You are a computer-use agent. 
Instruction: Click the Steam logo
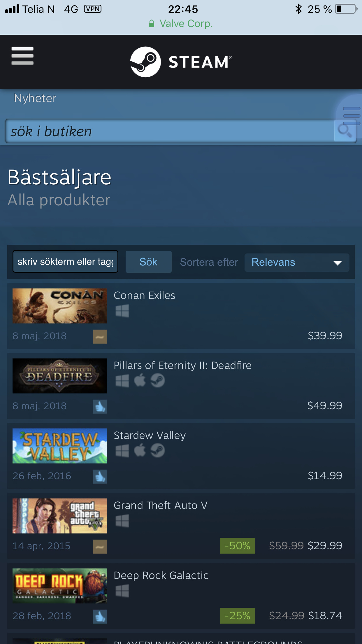[181, 62]
